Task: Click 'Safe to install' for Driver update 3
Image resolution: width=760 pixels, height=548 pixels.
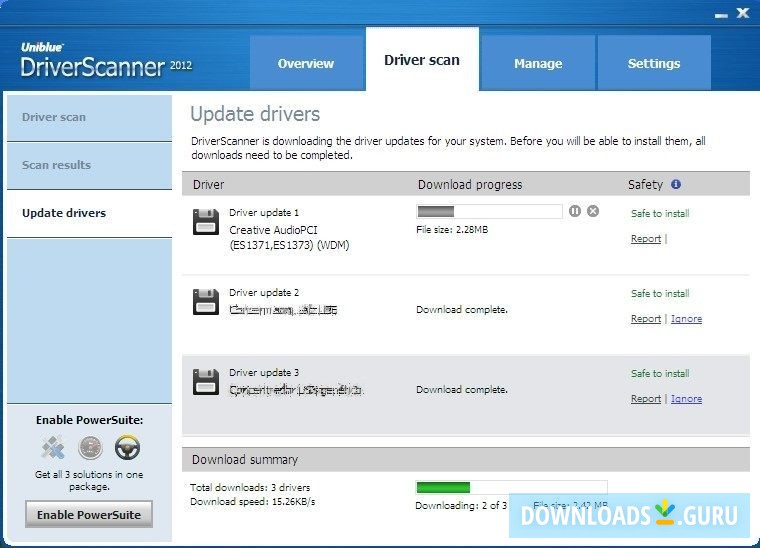Action: [660, 374]
